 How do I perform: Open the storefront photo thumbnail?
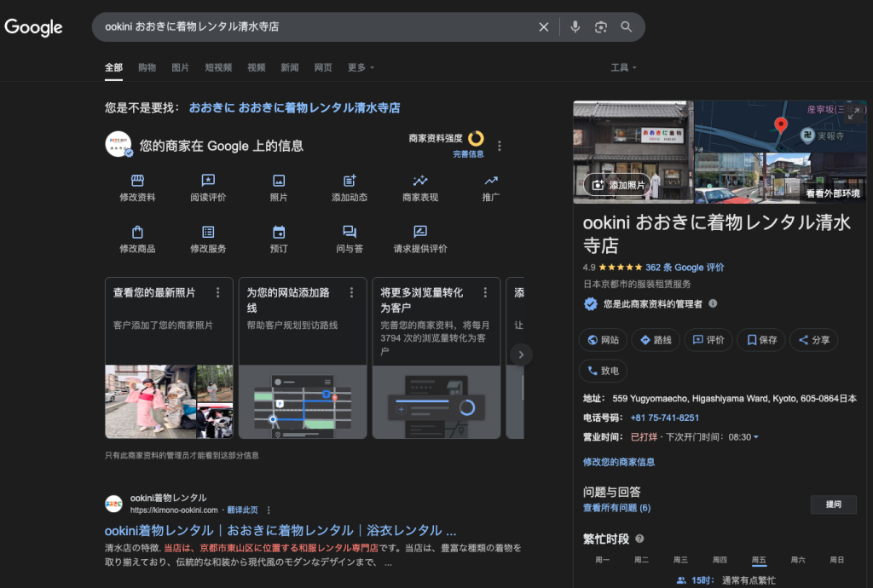633,152
